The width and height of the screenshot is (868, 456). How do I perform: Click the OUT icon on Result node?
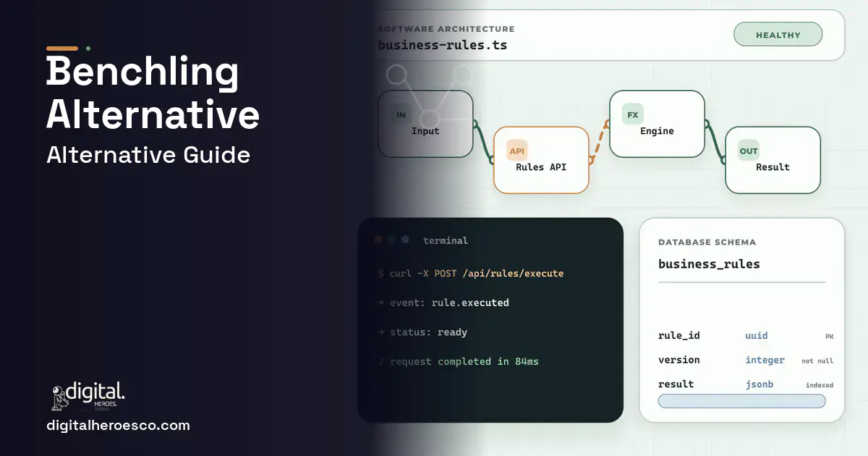pyautogui.click(x=749, y=151)
